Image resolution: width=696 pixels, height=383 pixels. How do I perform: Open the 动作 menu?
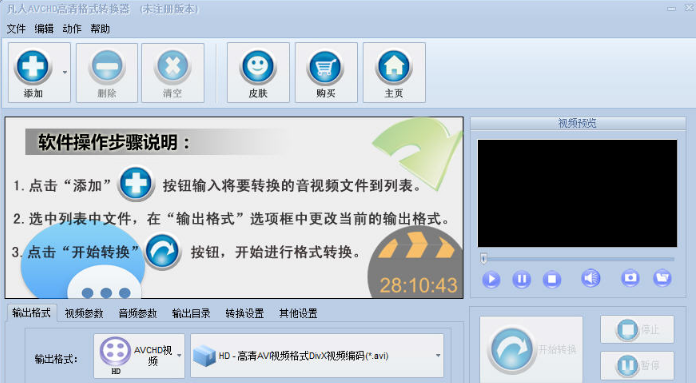72,29
